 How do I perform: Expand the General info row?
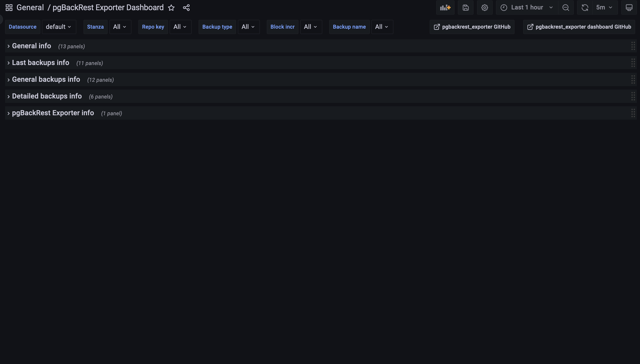coord(32,46)
